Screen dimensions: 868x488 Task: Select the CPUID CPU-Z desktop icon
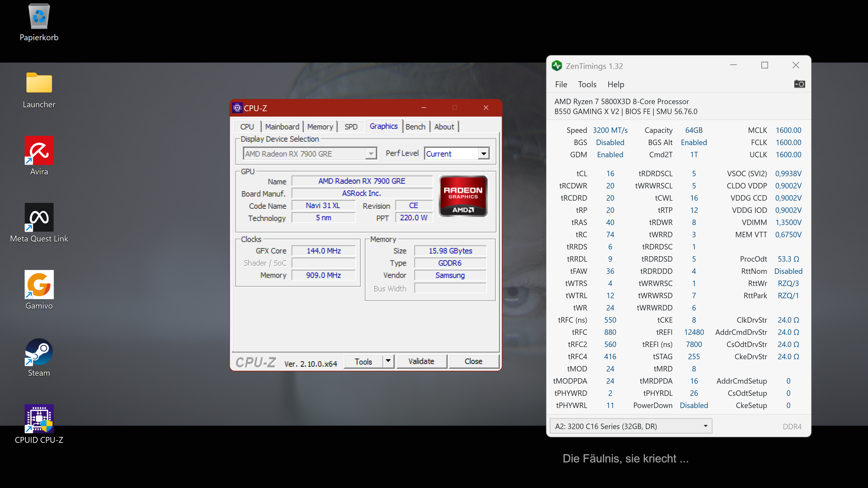[39, 419]
